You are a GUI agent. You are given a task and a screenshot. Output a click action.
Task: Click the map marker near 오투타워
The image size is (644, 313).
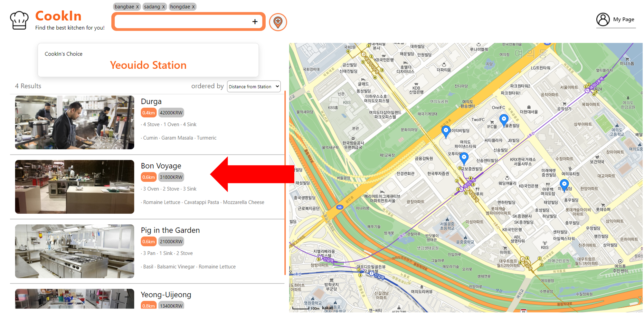464,158
